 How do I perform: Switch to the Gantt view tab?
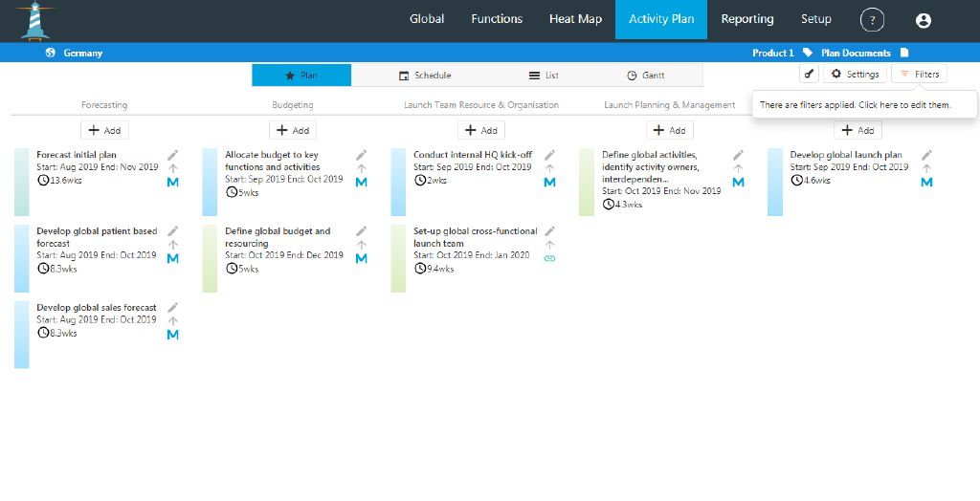(x=646, y=76)
